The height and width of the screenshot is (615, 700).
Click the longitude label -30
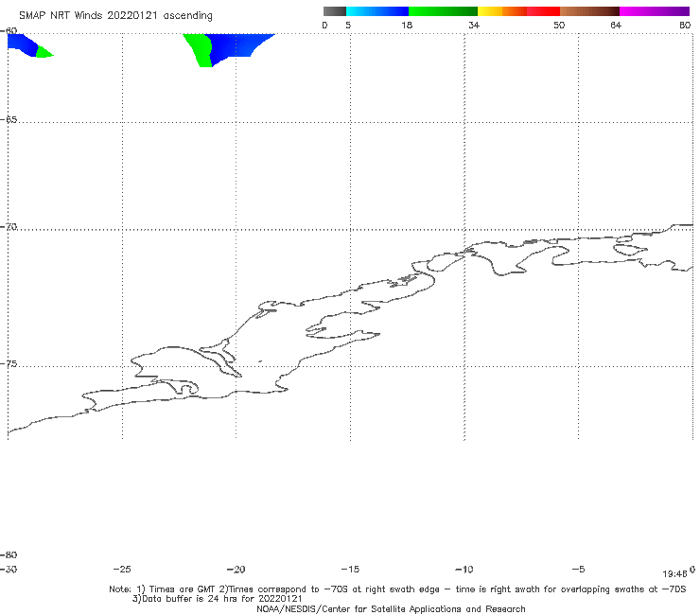point(9,570)
